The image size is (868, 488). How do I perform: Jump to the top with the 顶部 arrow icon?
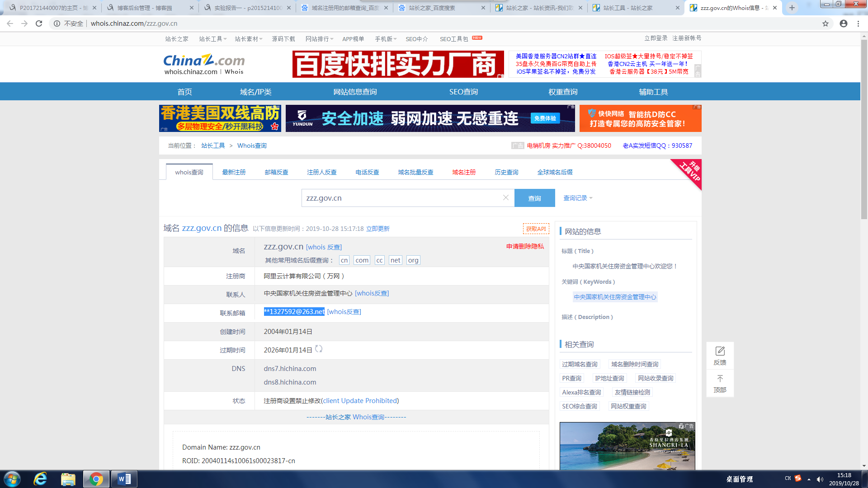[x=720, y=379]
